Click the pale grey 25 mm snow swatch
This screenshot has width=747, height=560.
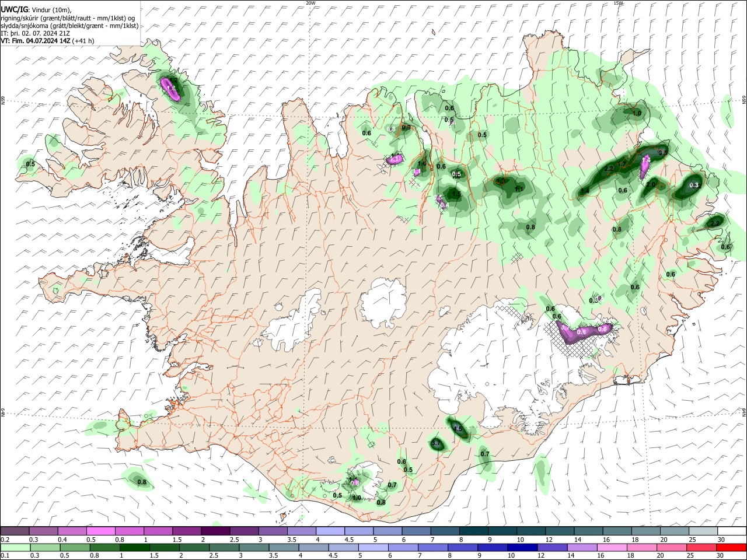point(703,531)
